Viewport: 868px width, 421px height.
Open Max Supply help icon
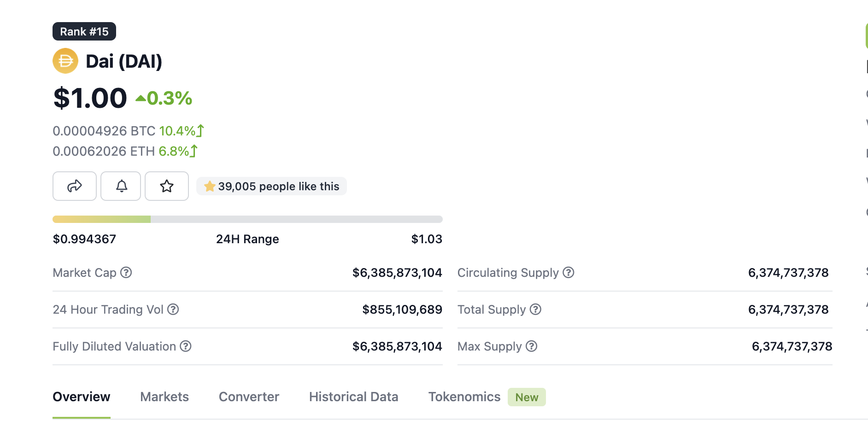tap(532, 346)
